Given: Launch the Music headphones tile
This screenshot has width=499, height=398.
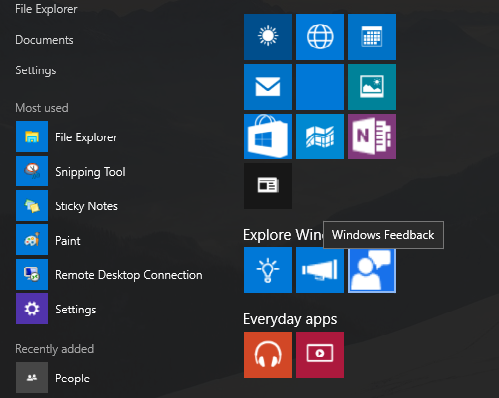Looking at the screenshot, I should [268, 355].
